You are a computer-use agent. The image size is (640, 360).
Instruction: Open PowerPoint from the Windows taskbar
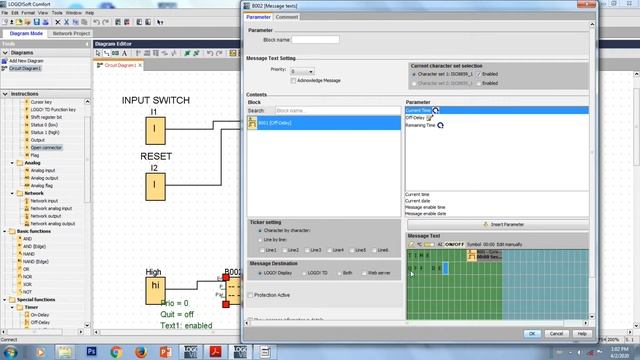[x=166, y=351]
